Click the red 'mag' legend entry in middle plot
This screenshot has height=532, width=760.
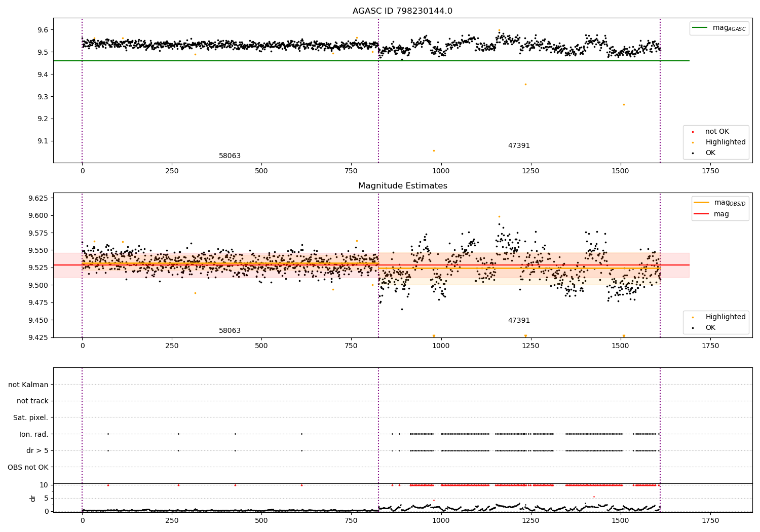pyautogui.click(x=712, y=214)
